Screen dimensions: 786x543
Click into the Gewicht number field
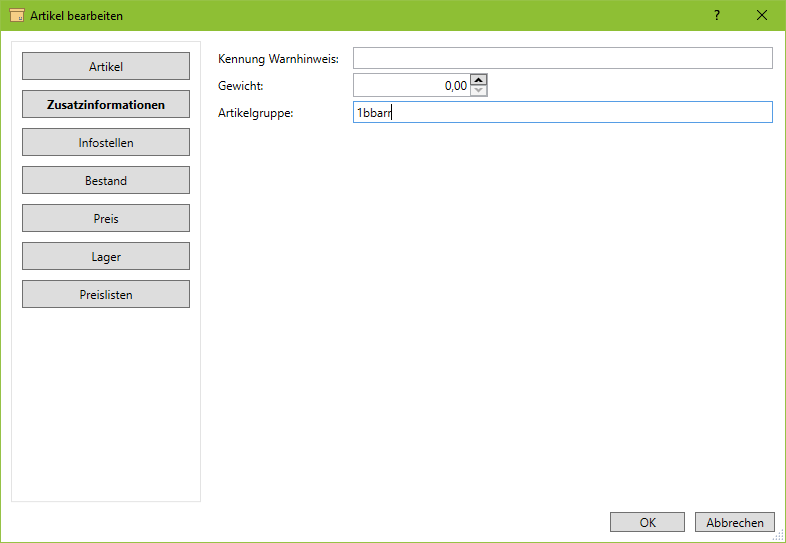410,86
